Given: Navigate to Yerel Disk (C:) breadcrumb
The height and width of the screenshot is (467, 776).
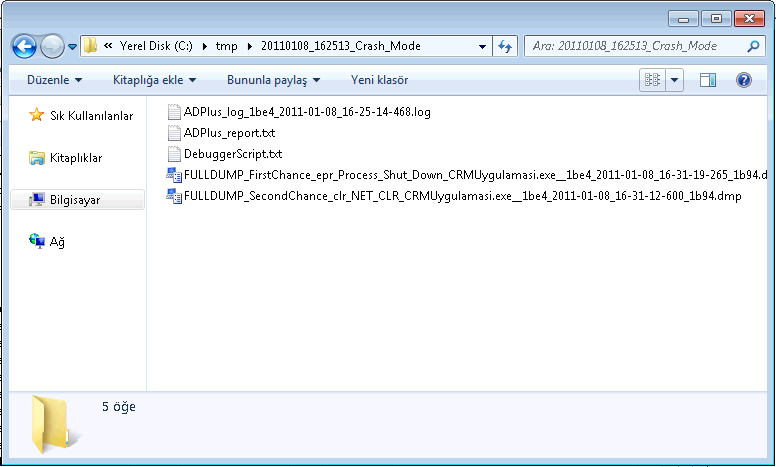Looking at the screenshot, I should point(156,46).
